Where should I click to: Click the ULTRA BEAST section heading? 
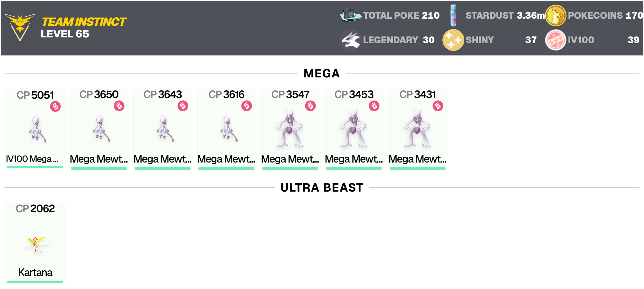pyautogui.click(x=322, y=188)
